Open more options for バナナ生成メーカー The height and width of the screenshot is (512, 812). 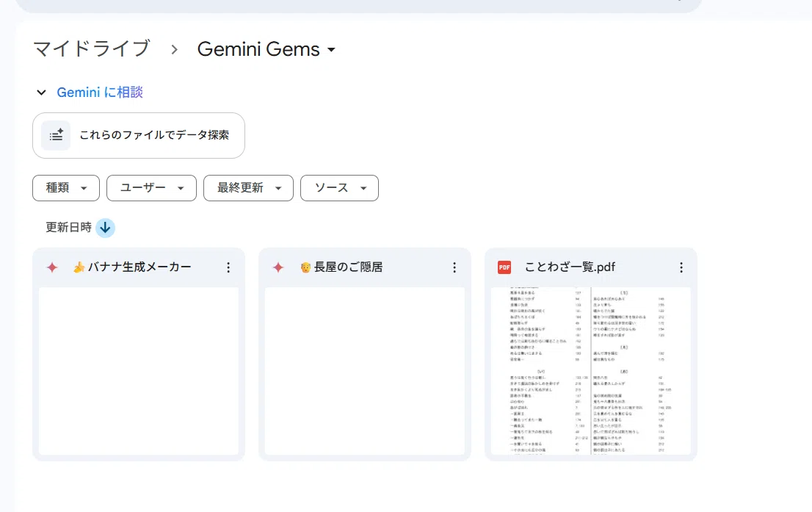(x=228, y=267)
